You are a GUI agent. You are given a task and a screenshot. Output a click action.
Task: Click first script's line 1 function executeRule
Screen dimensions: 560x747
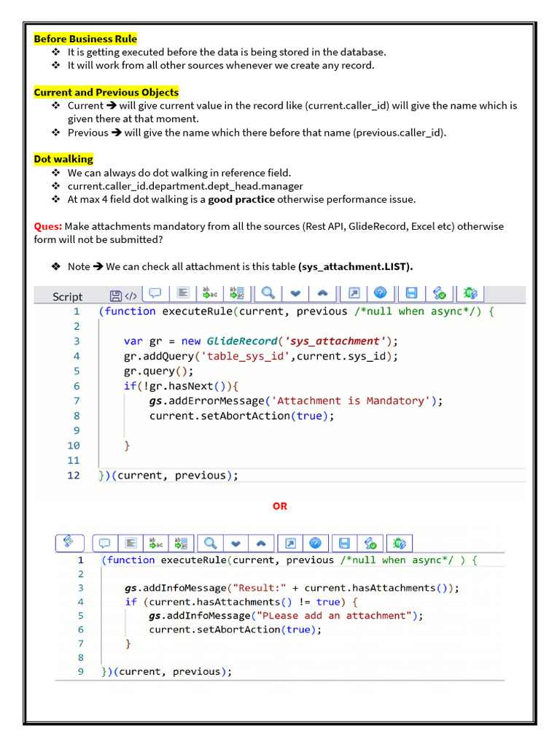pos(296,311)
